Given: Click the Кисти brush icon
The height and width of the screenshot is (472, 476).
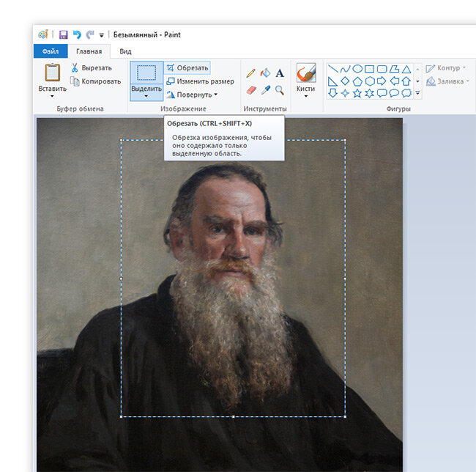Looking at the screenshot, I should coord(306,73).
